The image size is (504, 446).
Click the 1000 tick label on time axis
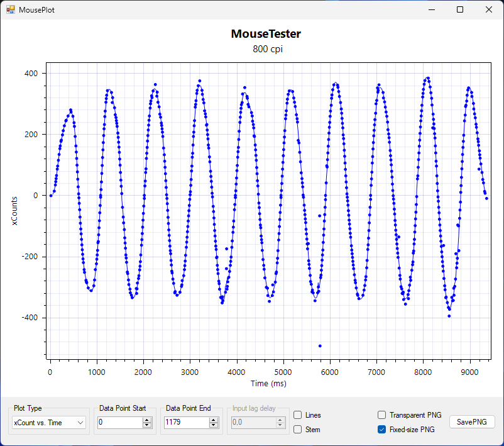96,372
